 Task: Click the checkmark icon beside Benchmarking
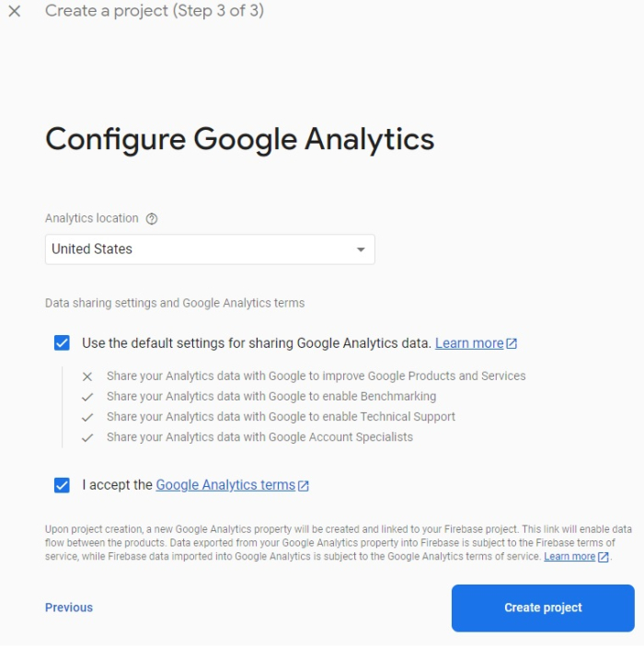[87, 397]
